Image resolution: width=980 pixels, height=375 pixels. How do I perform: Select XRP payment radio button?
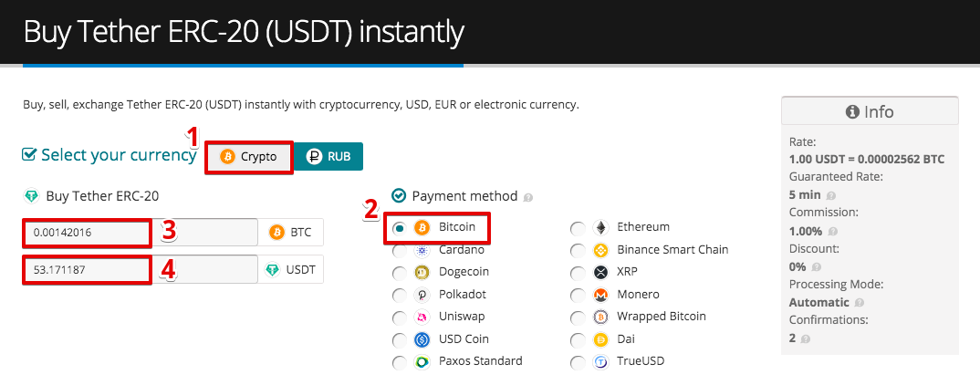point(578,273)
